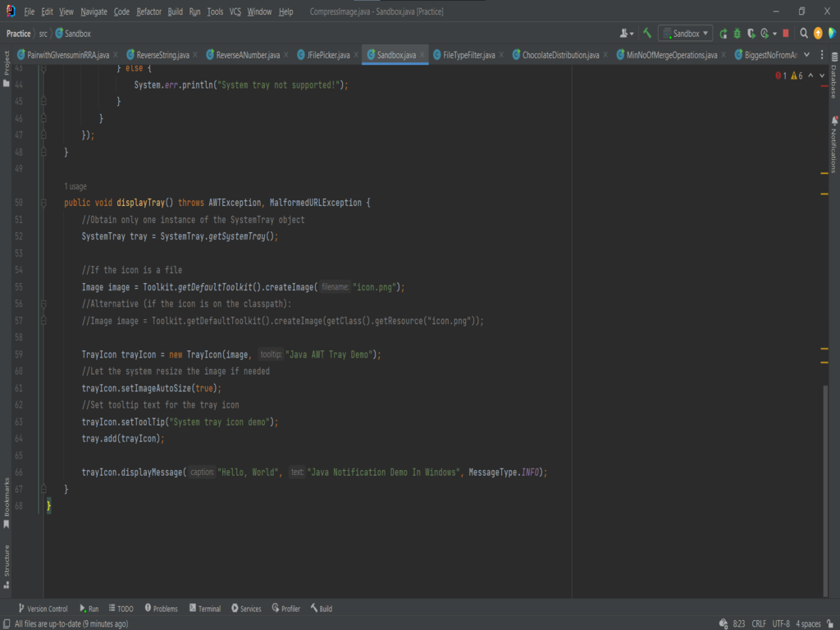
Task: Change the CRLF line separator setting
Action: click(759, 623)
